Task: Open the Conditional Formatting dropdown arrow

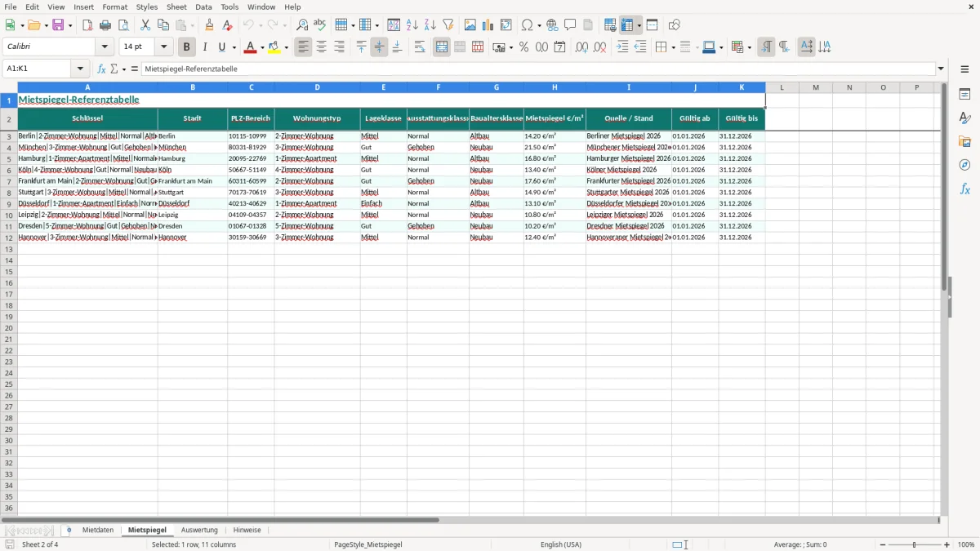Action: click(x=748, y=47)
